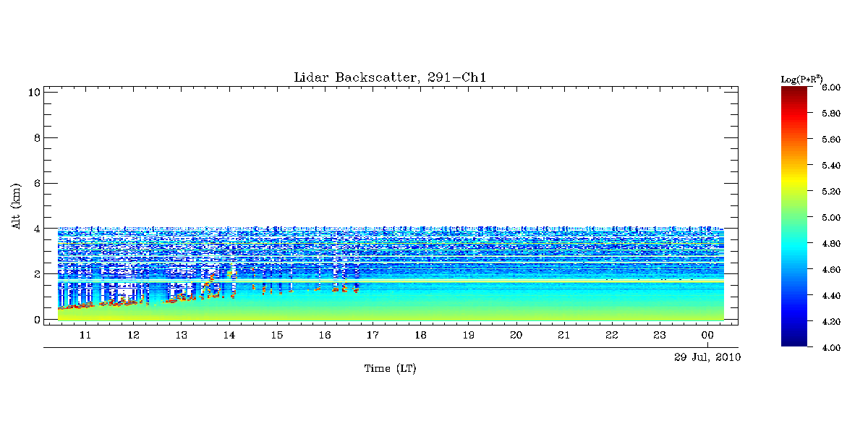
Task: Click the altitude tick label 8
Action: tap(35, 137)
